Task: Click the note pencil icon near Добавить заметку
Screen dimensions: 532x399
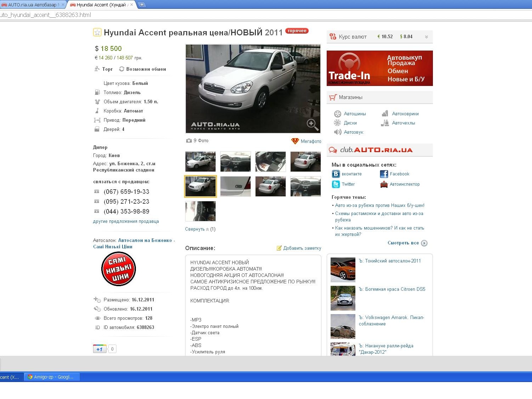Action: [x=279, y=248]
